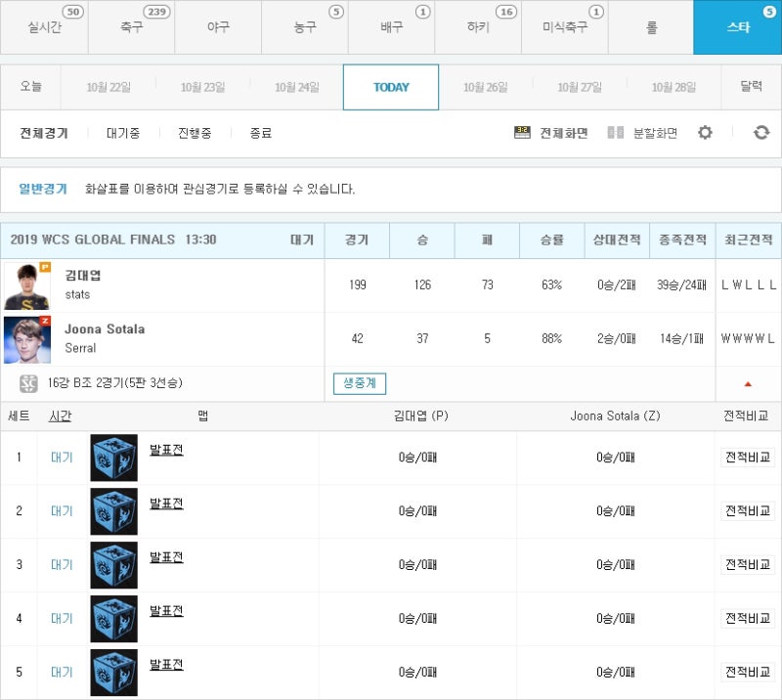The height and width of the screenshot is (700, 782).
Task: Open Joona Sotala Serral player photo
Action: [x=27, y=340]
